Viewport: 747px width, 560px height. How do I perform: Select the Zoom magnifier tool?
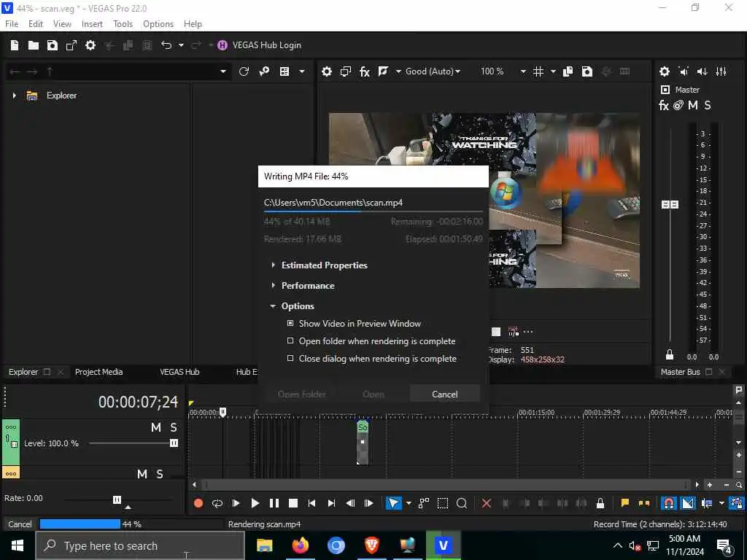tap(462, 503)
